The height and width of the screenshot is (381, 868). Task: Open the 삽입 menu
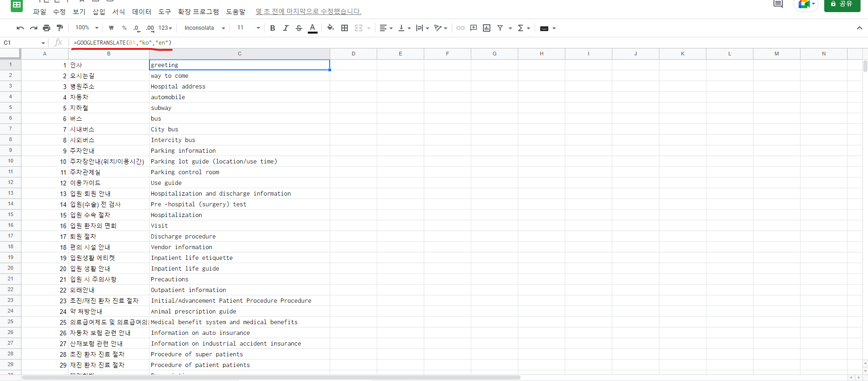coord(99,12)
